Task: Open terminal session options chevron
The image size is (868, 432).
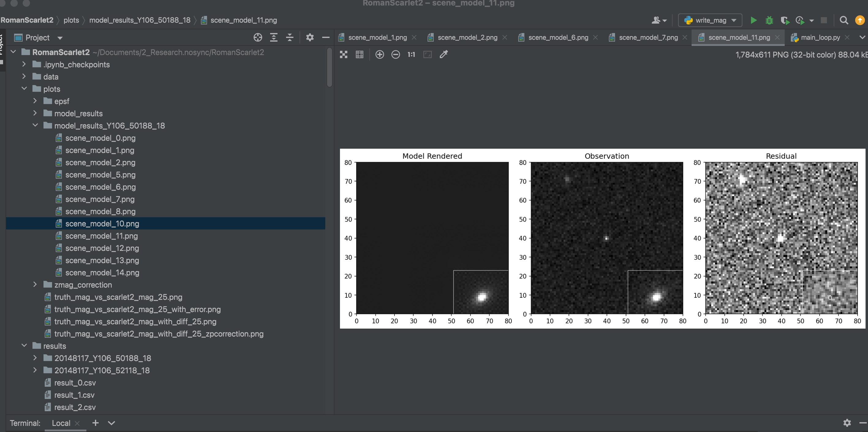Action: tap(111, 423)
